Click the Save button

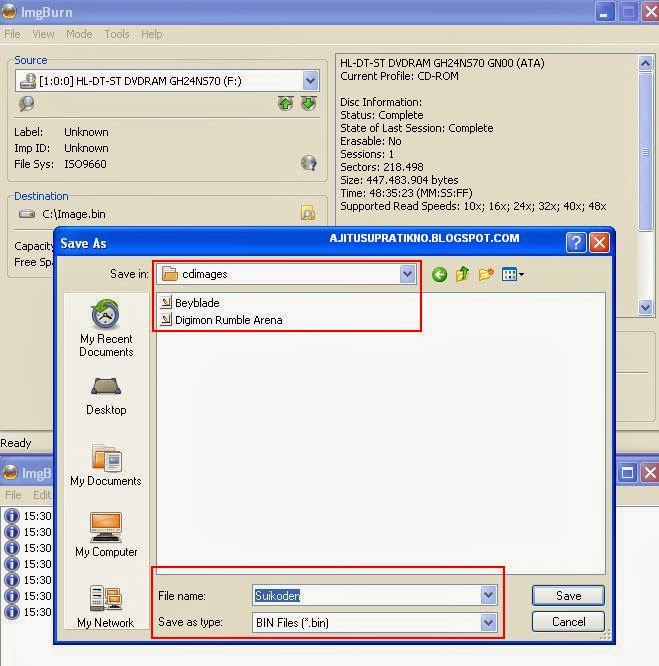point(568,595)
